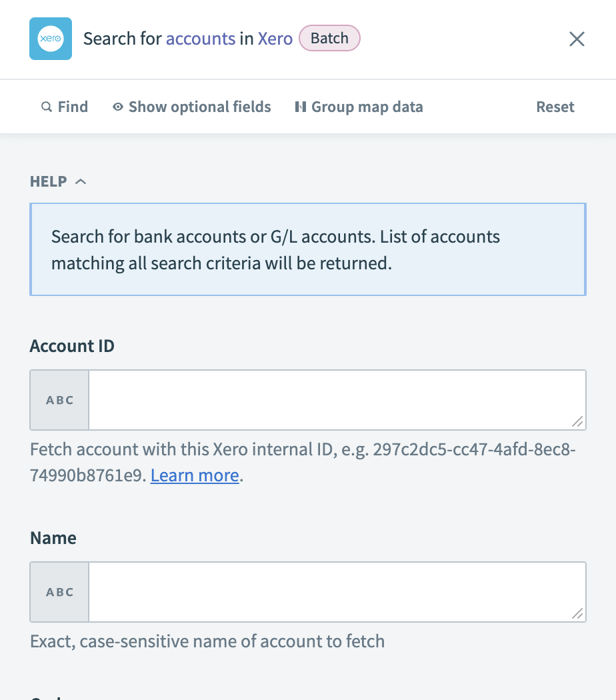The image size is (616, 700).
Task: Click inside the Name input field
Action: (x=333, y=591)
